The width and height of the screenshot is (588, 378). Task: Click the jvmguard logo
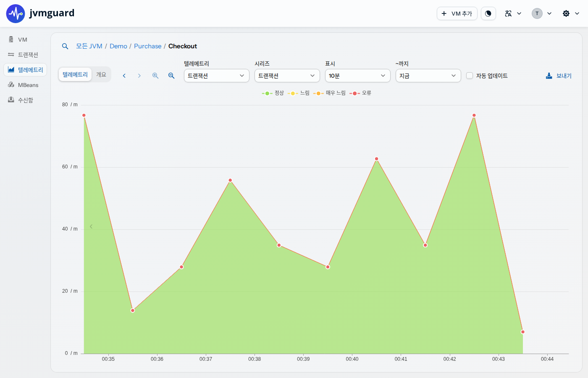coord(40,13)
